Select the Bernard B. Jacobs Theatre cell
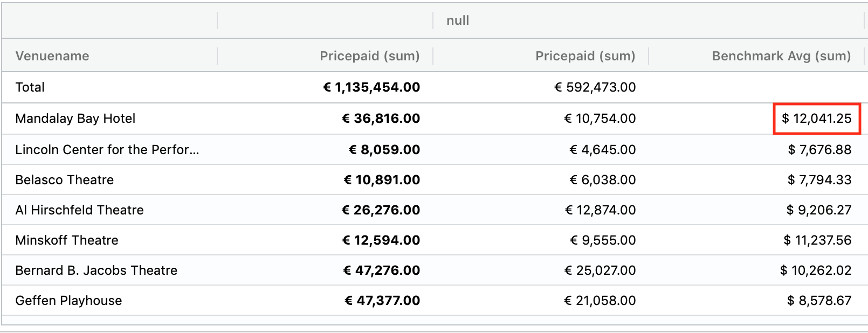This screenshot has width=868, height=333. point(97,270)
